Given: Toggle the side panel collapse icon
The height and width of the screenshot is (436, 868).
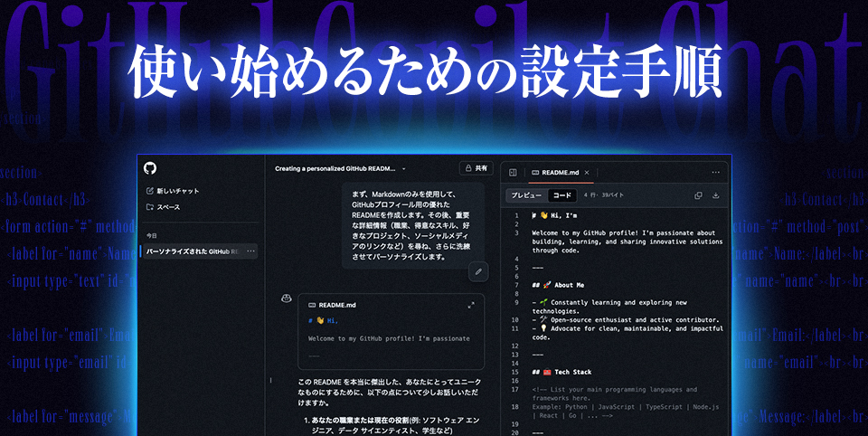Looking at the screenshot, I should 513,171.
